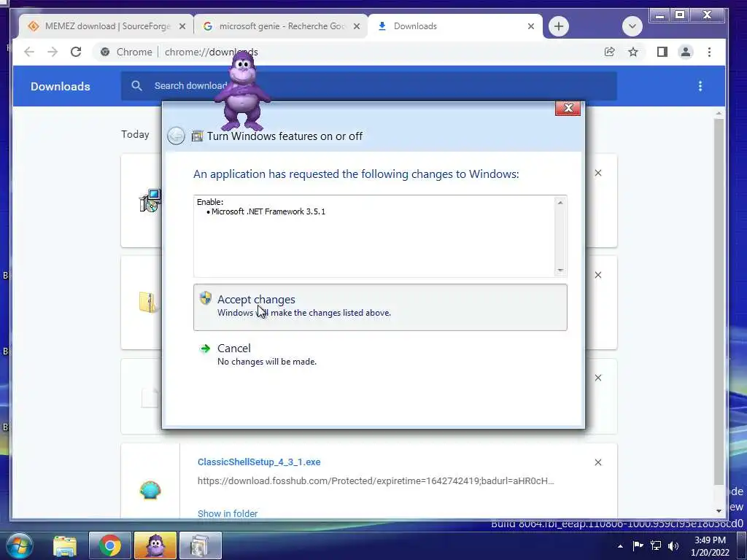This screenshot has width=747, height=560.
Task: Click Accept changes in the dialog
Action: 380,307
